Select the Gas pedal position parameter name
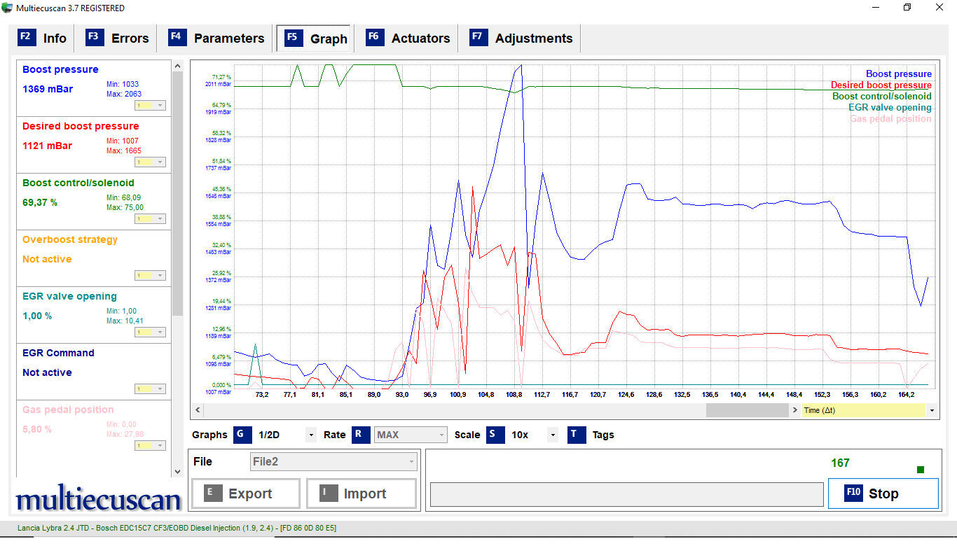Image resolution: width=957 pixels, height=560 pixels. pyautogui.click(x=68, y=409)
